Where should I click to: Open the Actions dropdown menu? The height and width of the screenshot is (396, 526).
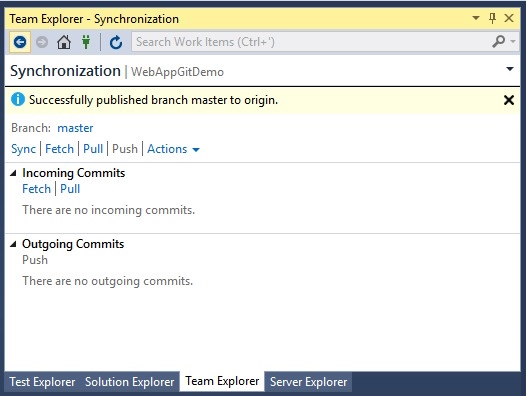tap(173, 149)
